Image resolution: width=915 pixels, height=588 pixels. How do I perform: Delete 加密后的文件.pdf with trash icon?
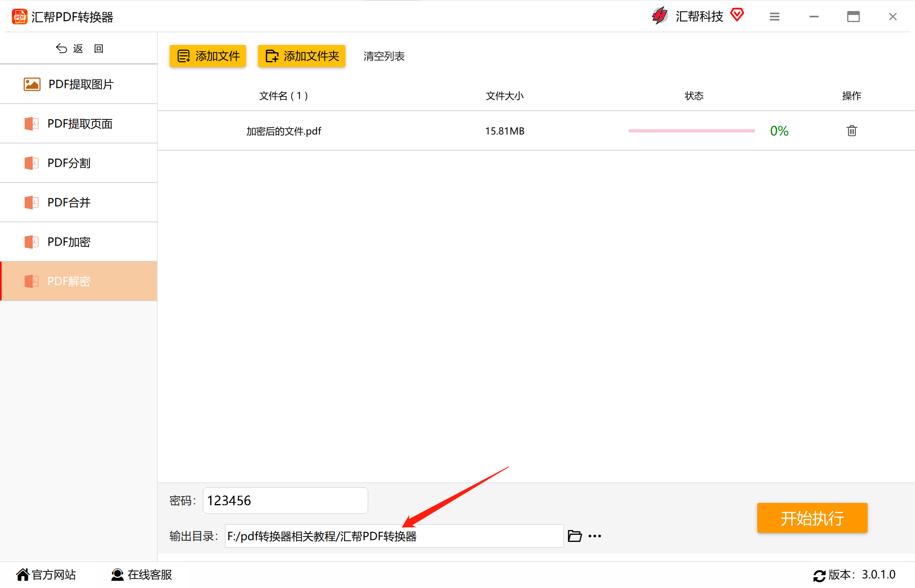coord(852,131)
